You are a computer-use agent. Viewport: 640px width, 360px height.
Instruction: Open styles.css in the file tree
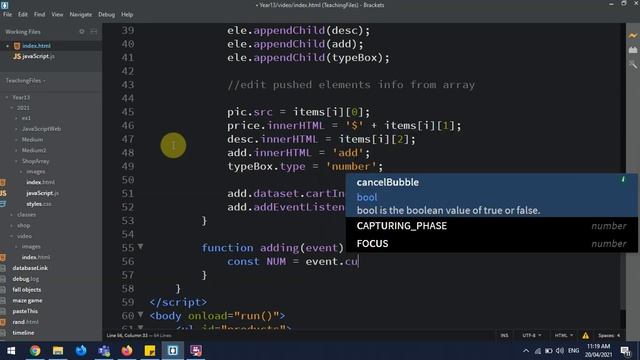click(x=39, y=204)
